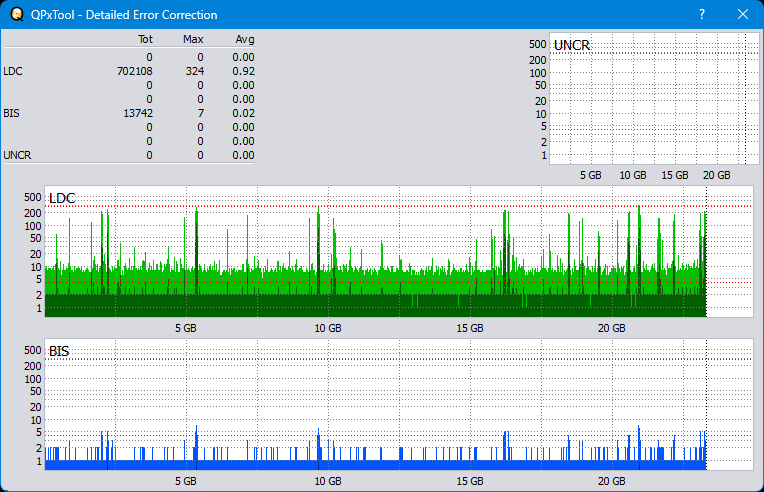764x492 pixels.
Task: Select the BIS average value 0.02
Action: tap(243, 113)
